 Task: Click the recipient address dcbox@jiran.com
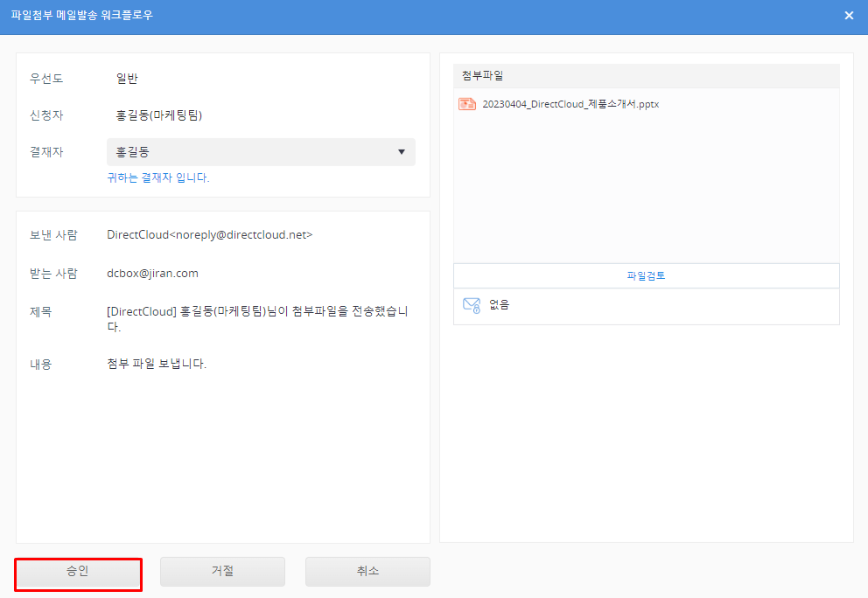[152, 273]
